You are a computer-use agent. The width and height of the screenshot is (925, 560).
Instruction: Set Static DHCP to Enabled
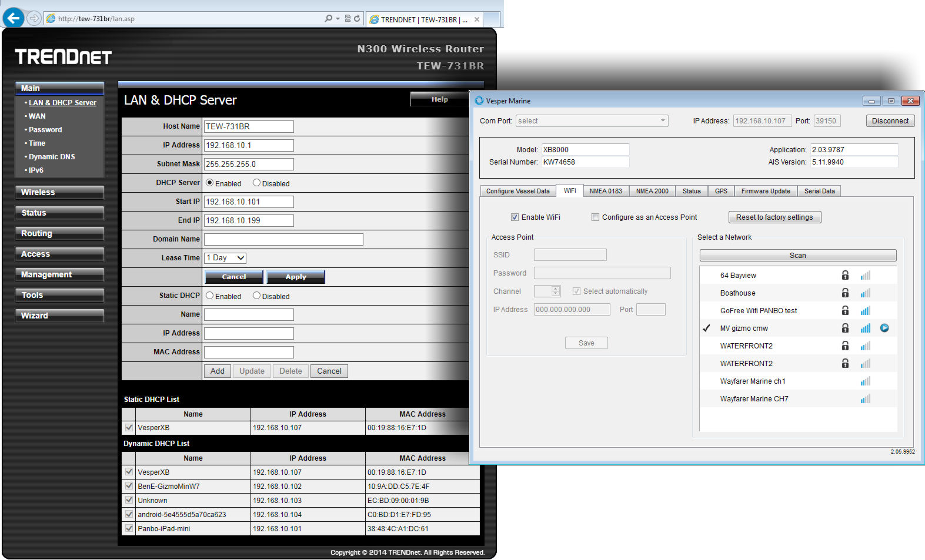click(x=209, y=296)
